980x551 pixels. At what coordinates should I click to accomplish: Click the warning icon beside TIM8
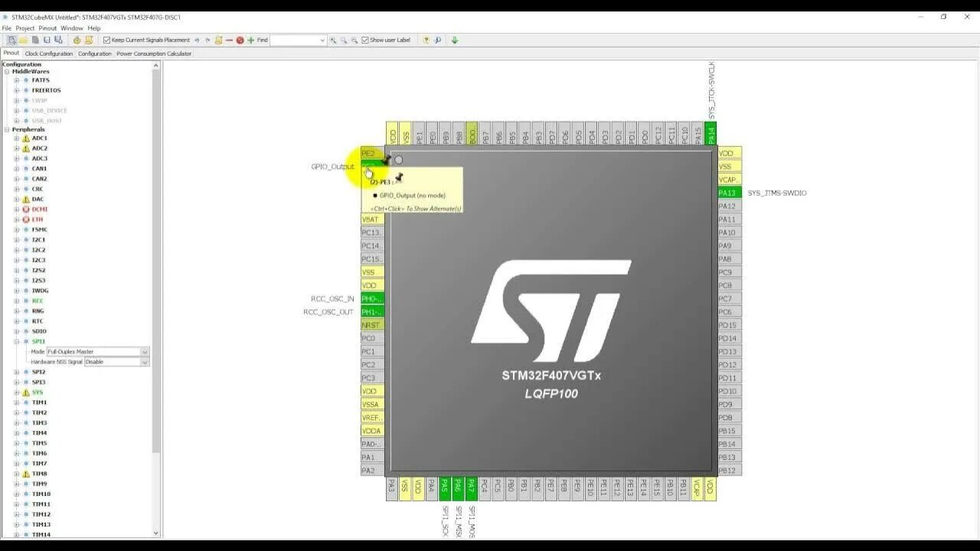click(x=26, y=474)
